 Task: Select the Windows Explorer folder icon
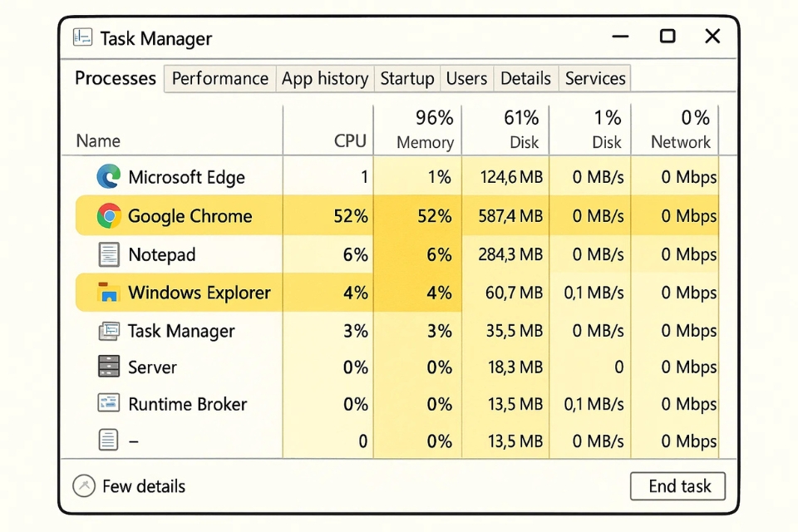tap(109, 293)
